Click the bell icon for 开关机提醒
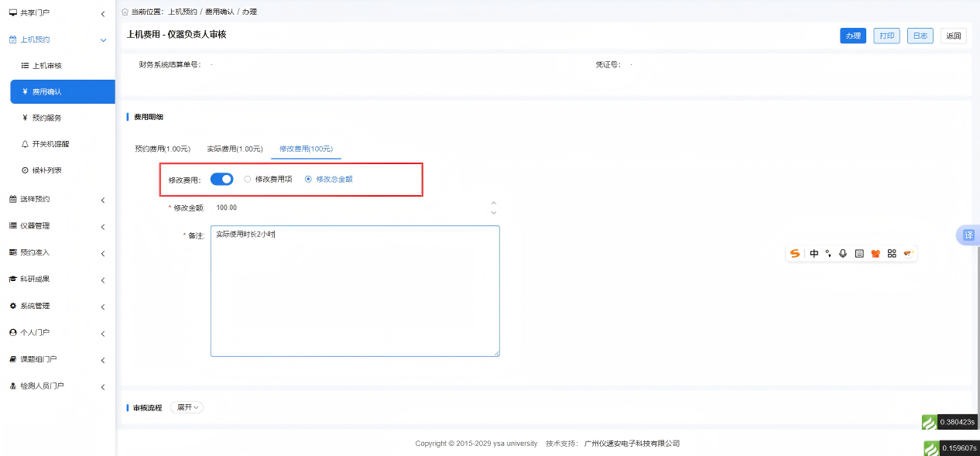 [25, 144]
